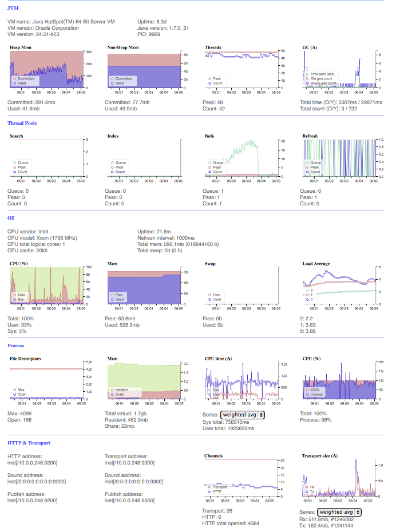
Task: Click 'share' legend entry in Process Mem
Action: [118, 394]
